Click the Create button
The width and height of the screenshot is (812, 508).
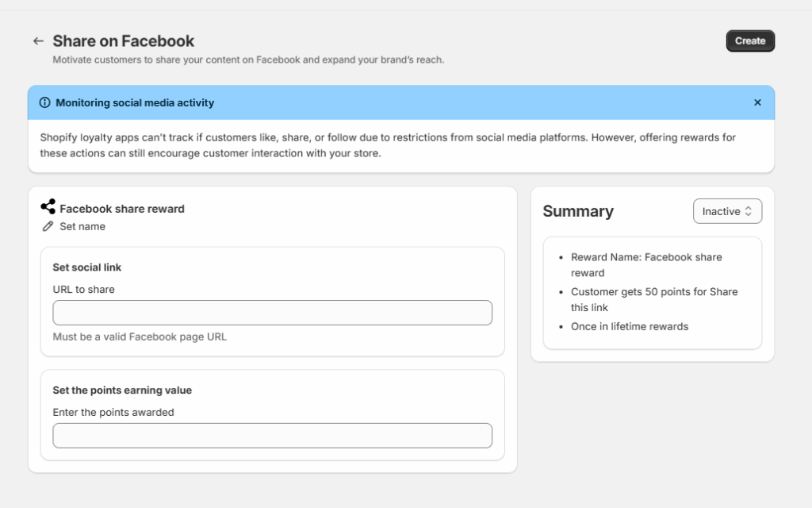pyautogui.click(x=750, y=41)
